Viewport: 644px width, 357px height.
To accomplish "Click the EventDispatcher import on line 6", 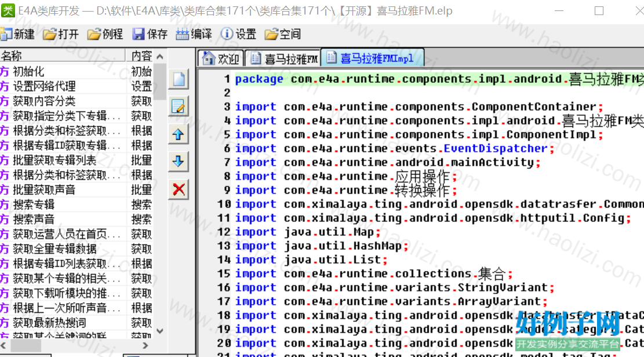I will click(395, 148).
